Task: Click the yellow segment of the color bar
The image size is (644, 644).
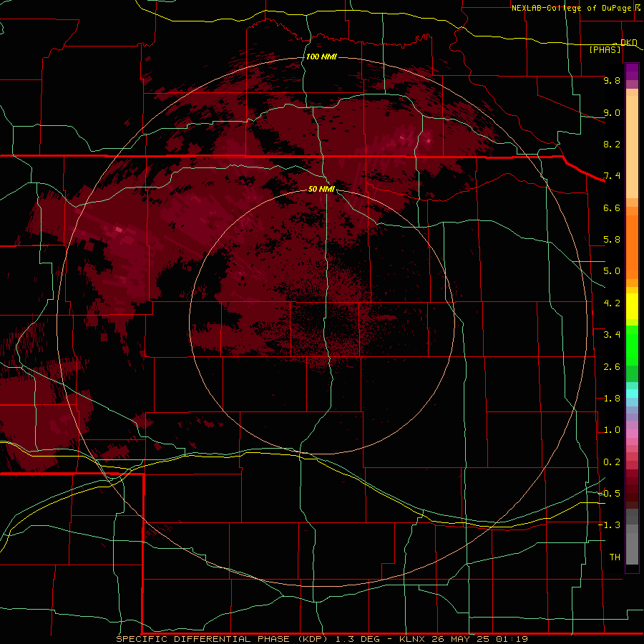Action: (x=632, y=306)
